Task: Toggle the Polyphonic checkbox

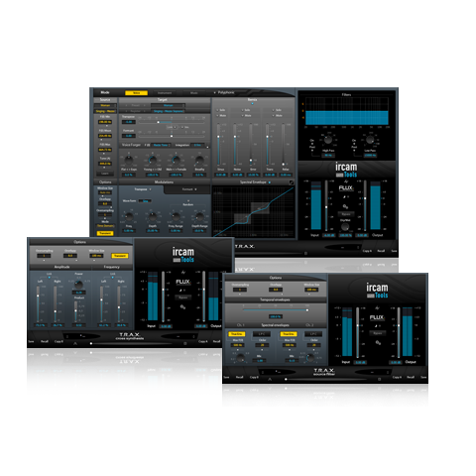Action: pyautogui.click(x=214, y=93)
